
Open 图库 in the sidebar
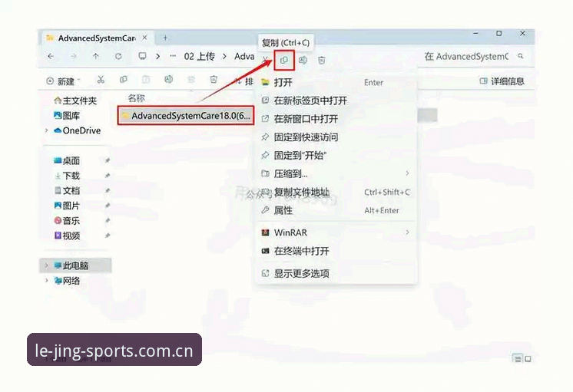tap(67, 116)
